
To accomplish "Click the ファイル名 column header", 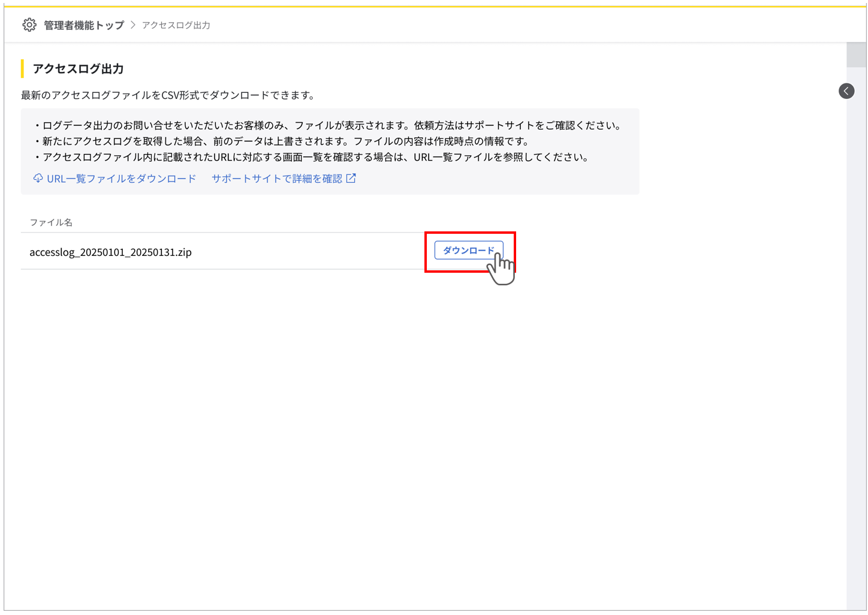I will [x=51, y=222].
